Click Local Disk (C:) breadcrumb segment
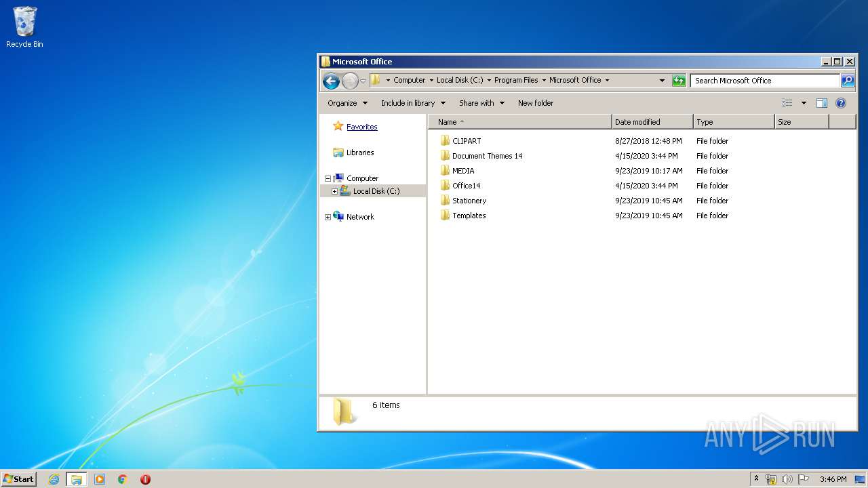 460,80
